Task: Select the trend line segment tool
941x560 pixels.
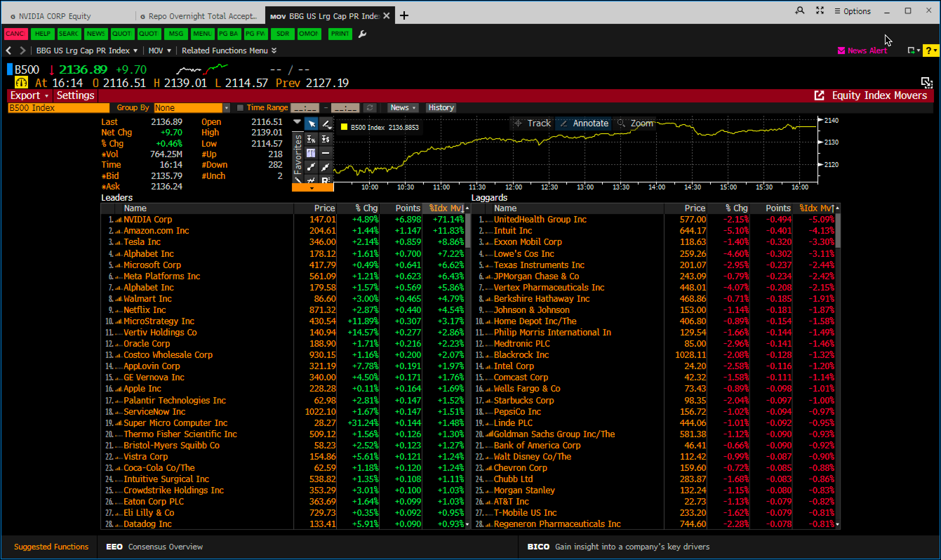Action: pos(311,167)
